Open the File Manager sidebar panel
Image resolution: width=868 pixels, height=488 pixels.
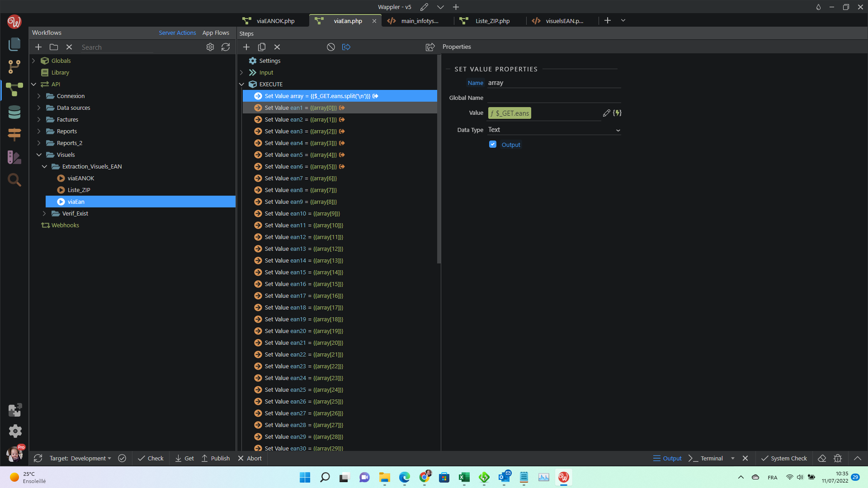[14, 44]
